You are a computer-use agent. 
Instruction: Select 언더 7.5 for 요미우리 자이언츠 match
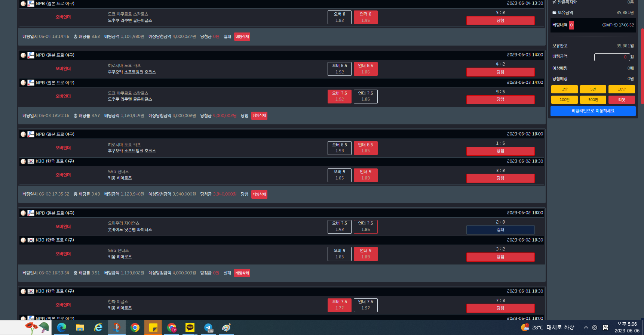(x=365, y=226)
